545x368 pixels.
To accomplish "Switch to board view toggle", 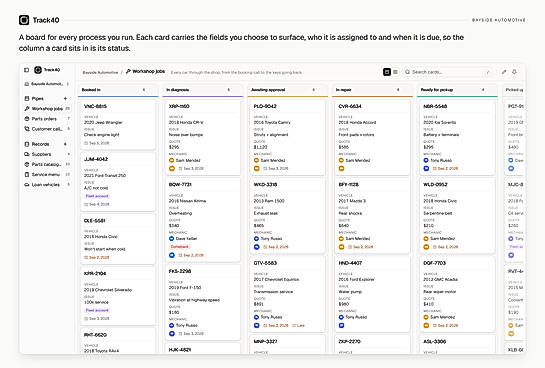I will tap(387, 72).
